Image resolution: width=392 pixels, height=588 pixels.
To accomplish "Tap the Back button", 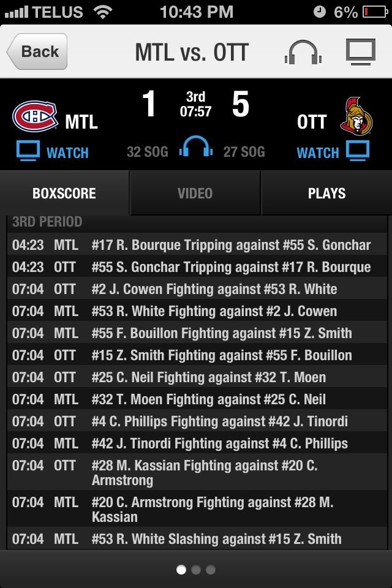I will (37, 51).
